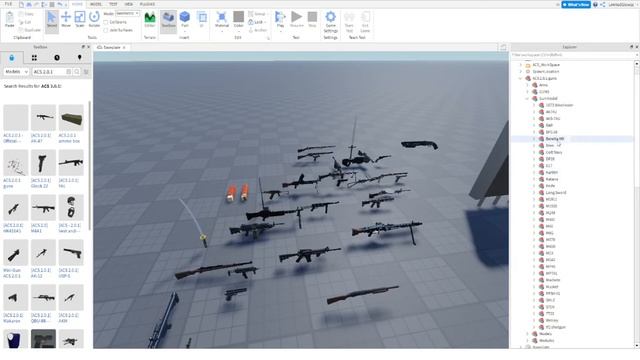Insert a Part from the ribbon
Image resolution: width=640 pixels, height=360 pixels.
(185, 19)
